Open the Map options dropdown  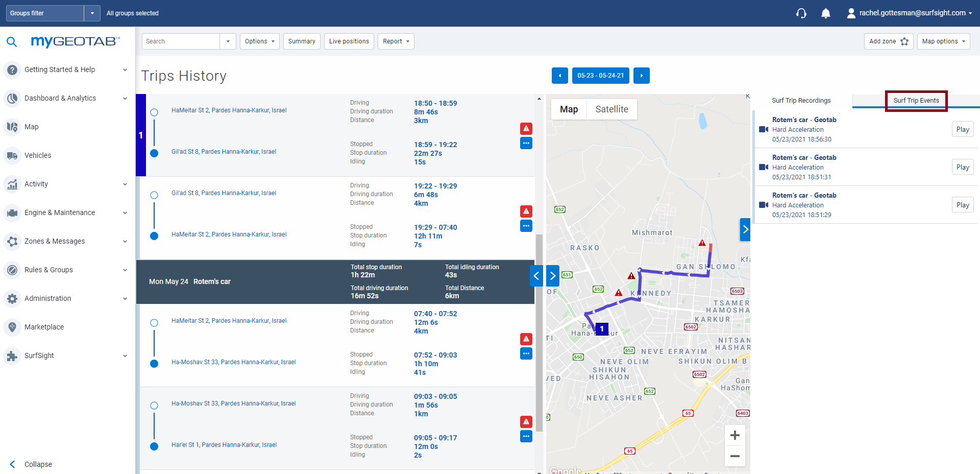(944, 41)
